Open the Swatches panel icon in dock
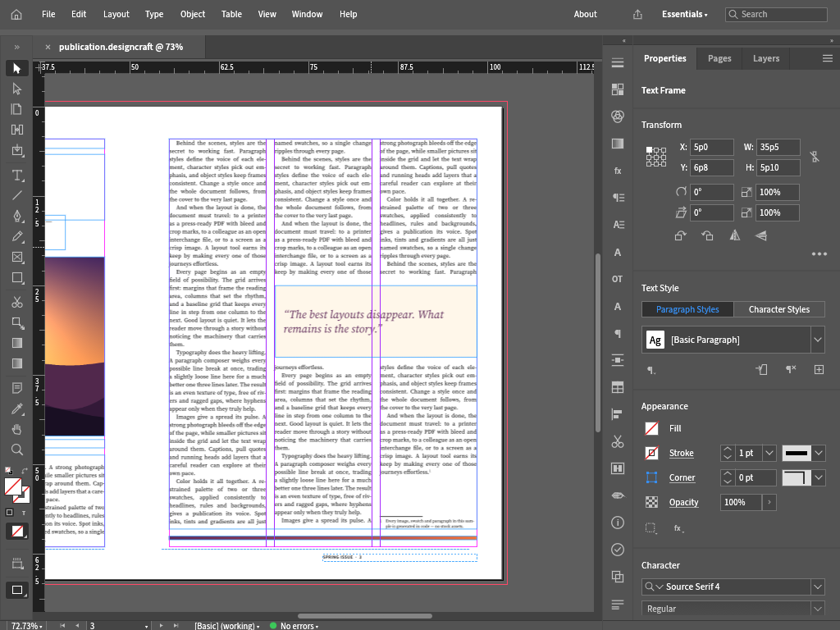The image size is (840, 630). [x=617, y=89]
